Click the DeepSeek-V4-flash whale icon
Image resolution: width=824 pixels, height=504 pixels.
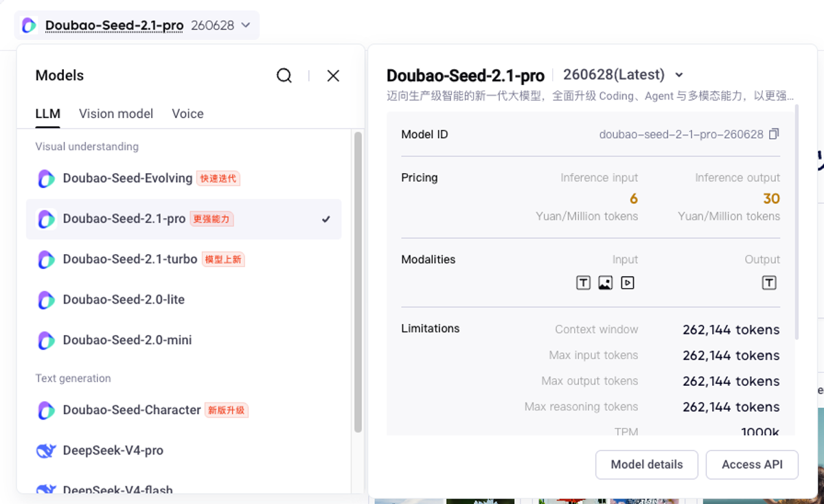click(46, 489)
